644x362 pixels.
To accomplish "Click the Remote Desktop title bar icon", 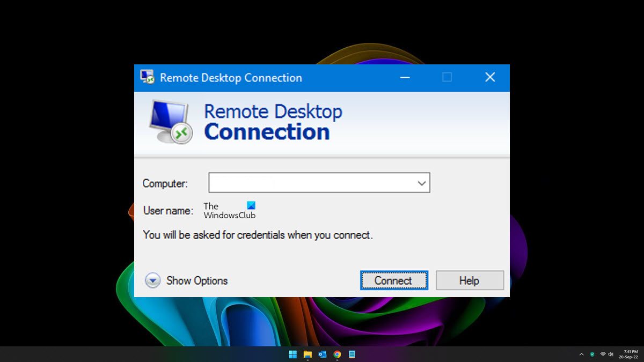I will coord(147,77).
